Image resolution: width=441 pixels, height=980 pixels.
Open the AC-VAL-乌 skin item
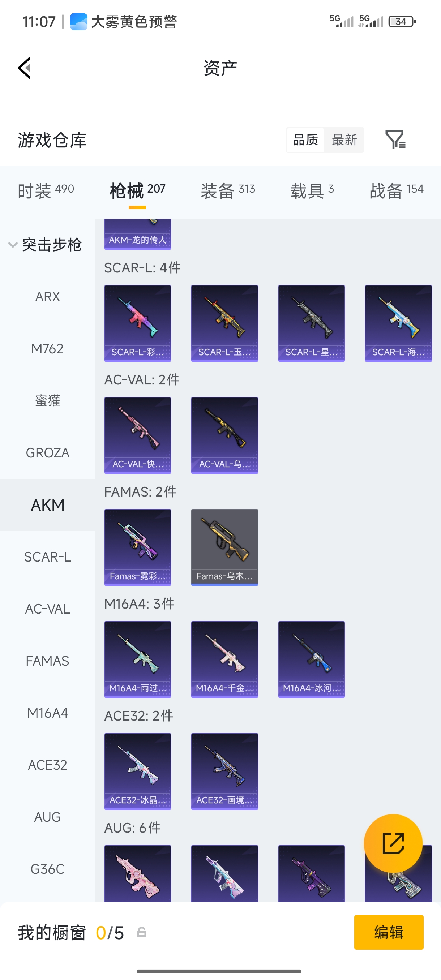pos(224,435)
